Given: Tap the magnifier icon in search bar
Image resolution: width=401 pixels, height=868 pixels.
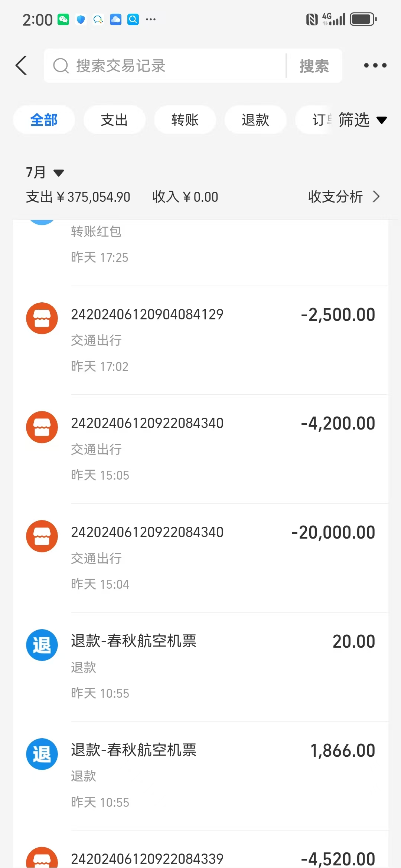Looking at the screenshot, I should pos(61,66).
